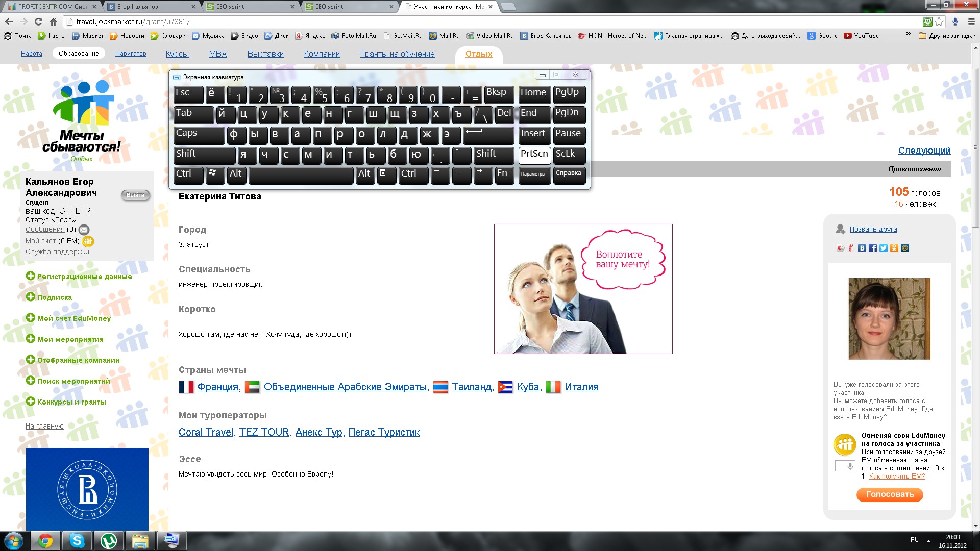This screenshot has width=980, height=551.
Task: Toggle the ScLk key on the on-screen keyboard
Action: click(569, 155)
